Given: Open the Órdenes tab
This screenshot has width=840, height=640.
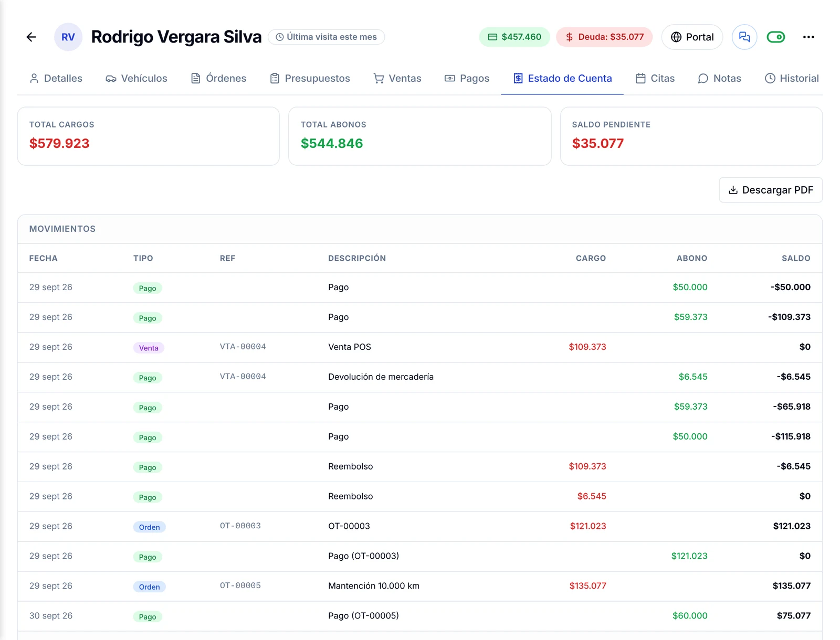Looking at the screenshot, I should [218, 78].
